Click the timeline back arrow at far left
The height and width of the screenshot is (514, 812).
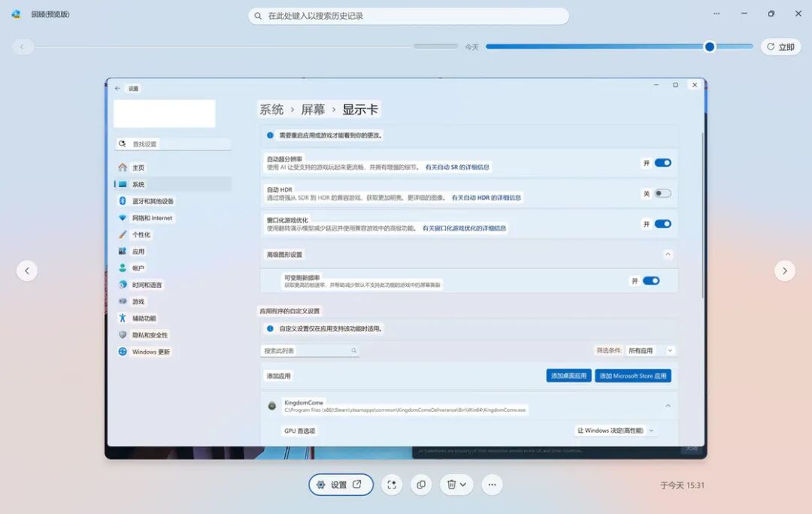[23, 47]
